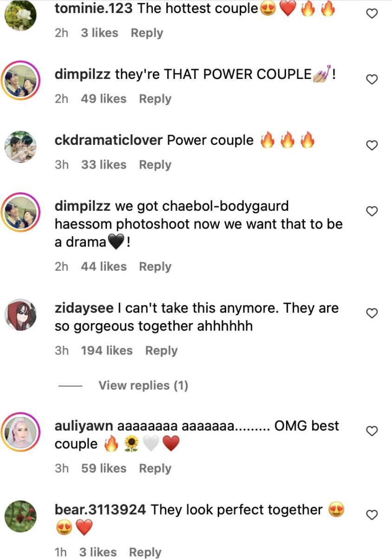Reply to tominie.123's comment
This screenshot has width=392, height=560.
(147, 33)
